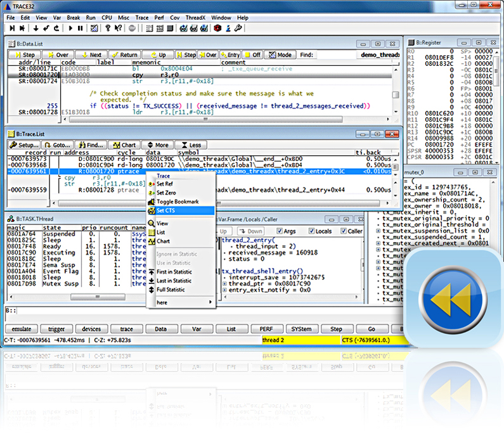Image resolution: width=504 pixels, height=448 pixels.
Task: Click the Return checkmark-arrow icon in main toolbar
Action: point(46,29)
